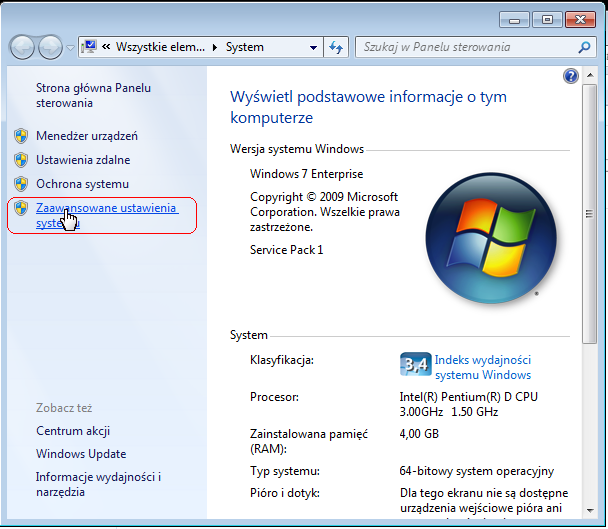This screenshot has height=529, width=608.
Task: Go back with the Back arrow button
Action: [x=22, y=47]
